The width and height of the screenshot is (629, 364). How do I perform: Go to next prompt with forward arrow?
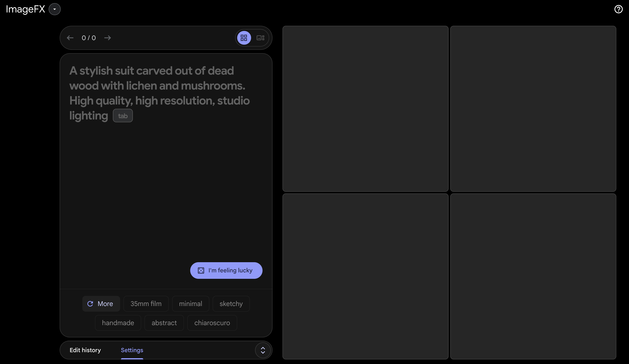tap(108, 38)
